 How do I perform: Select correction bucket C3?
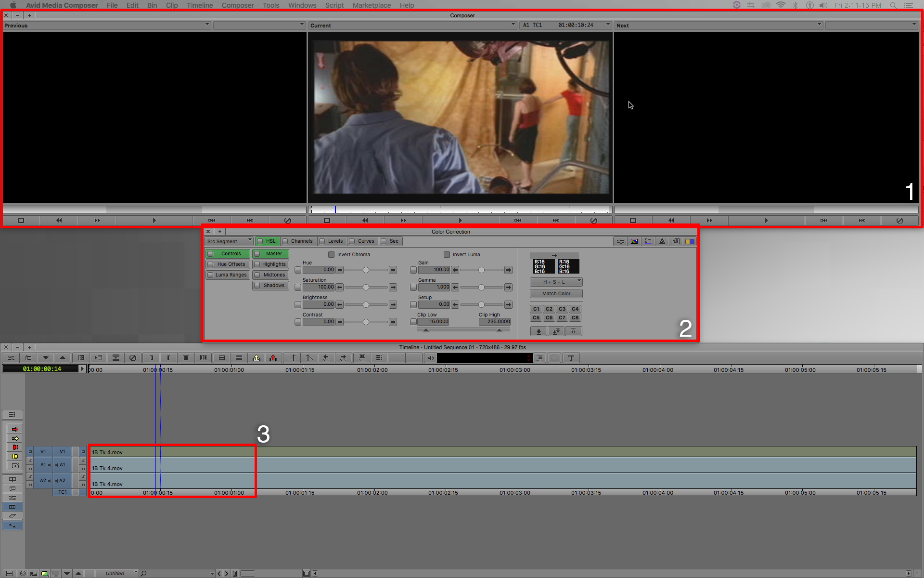coord(562,309)
